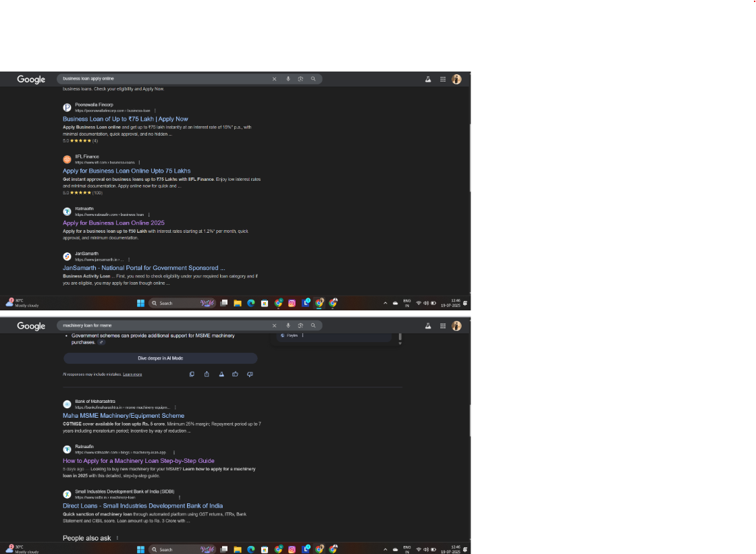Click the AI overview sources panel scrollbar
This screenshot has height=554, width=756.
400,337
